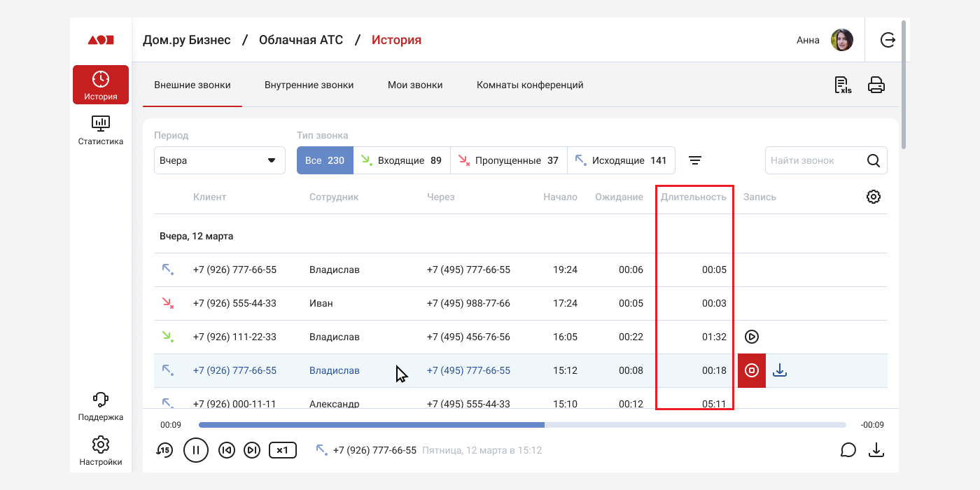The image size is (980, 490).
Task: Switch to Внутренние звонки tab
Action: coord(309,85)
